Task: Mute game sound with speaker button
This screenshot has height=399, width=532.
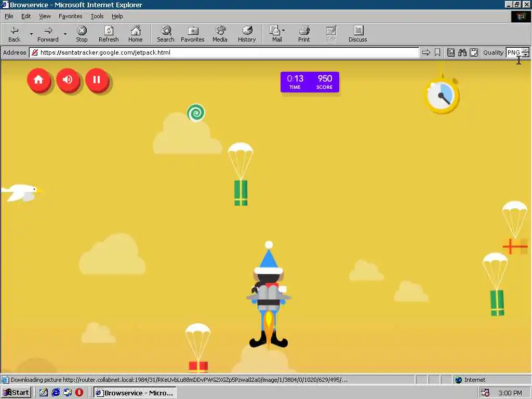Action: [x=68, y=80]
